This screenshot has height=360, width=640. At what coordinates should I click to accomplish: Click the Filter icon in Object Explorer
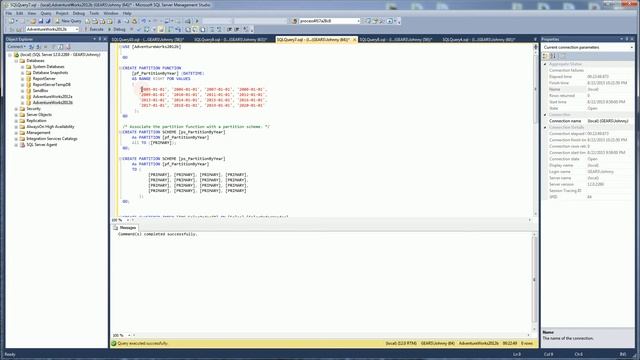pyautogui.click(x=53, y=47)
